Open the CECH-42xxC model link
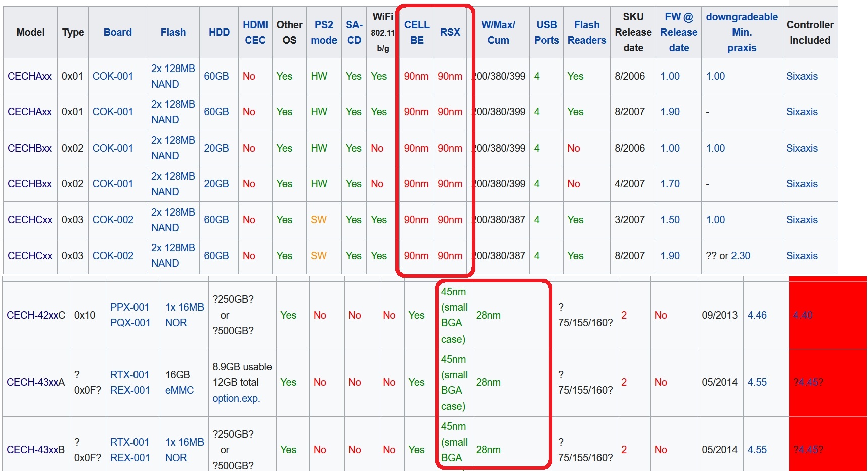Image resolution: width=868 pixels, height=471 pixels. pos(36,315)
